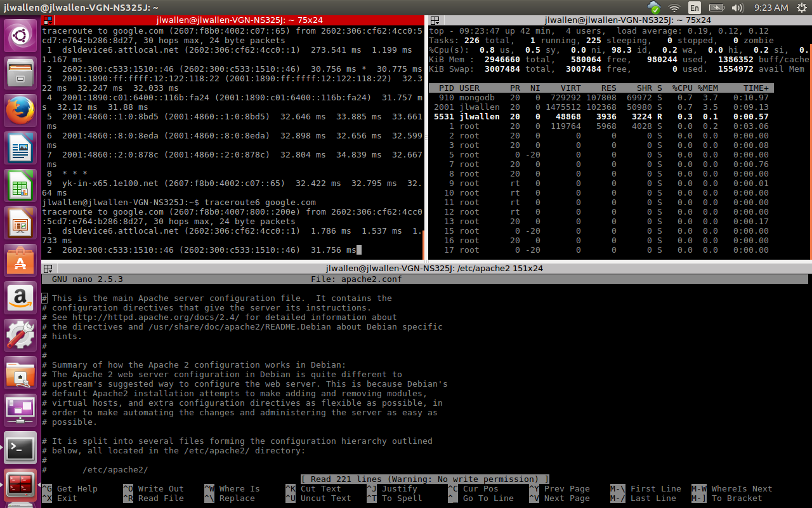Viewport: 812px width, 508px height.
Task: Click the '^G Get Help' nano shortcut
Action: pyautogui.click(x=70, y=489)
